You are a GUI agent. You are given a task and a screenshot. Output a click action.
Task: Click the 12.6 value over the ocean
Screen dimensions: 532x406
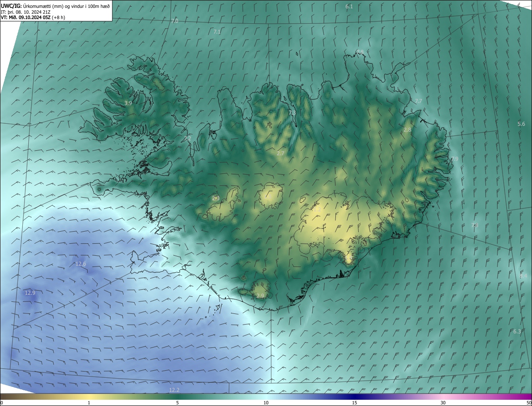click(81, 264)
